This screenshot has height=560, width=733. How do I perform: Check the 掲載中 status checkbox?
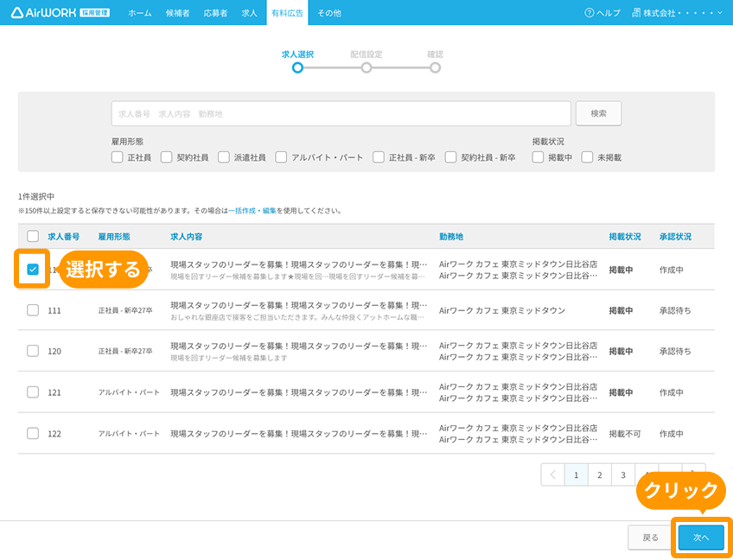click(x=538, y=157)
